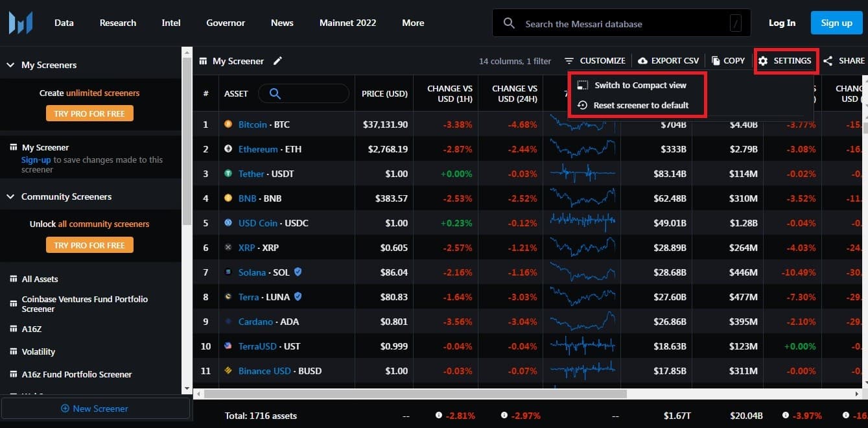Screen dimensions: 868x428
Task: Click the Cardano asset link
Action: (x=256, y=322)
